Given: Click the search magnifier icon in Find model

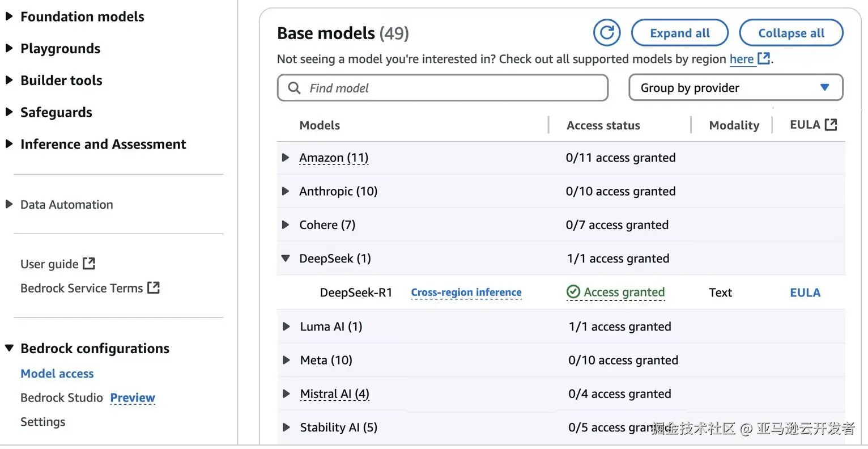Looking at the screenshot, I should (x=294, y=88).
